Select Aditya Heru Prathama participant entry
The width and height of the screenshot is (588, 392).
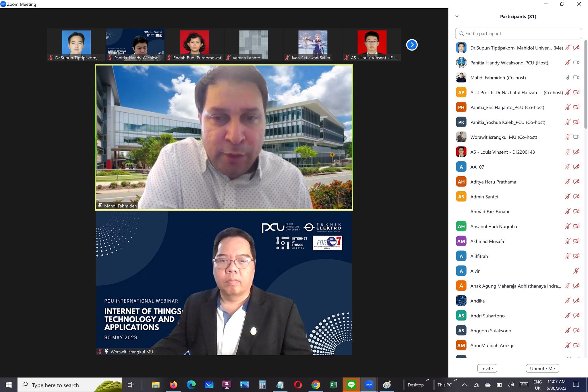tap(493, 182)
